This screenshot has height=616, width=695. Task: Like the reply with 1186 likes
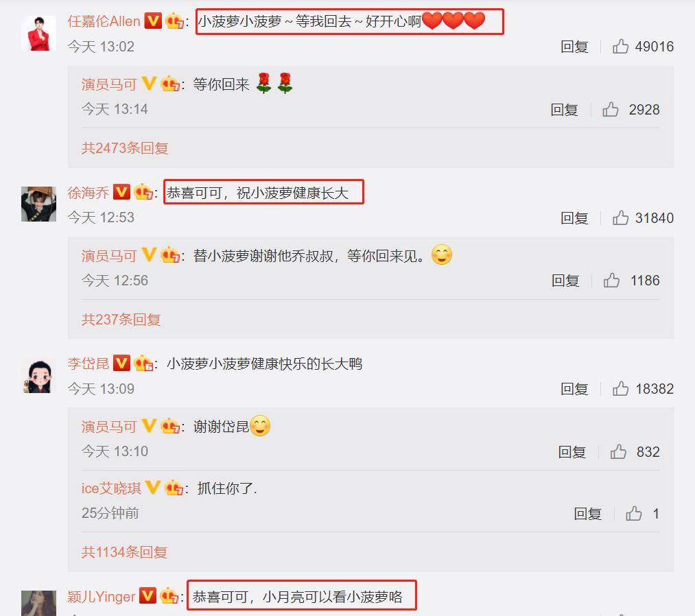[611, 280]
